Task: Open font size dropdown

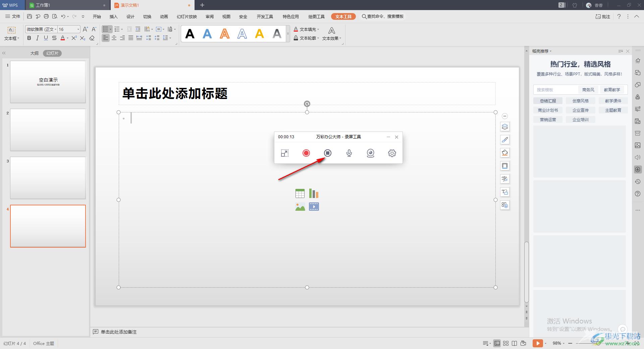Action: [78, 30]
